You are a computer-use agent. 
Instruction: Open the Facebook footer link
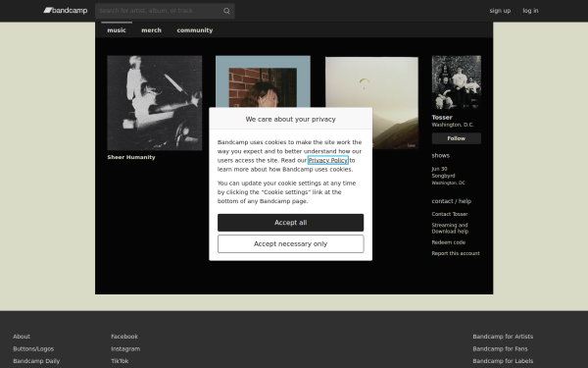tap(124, 337)
